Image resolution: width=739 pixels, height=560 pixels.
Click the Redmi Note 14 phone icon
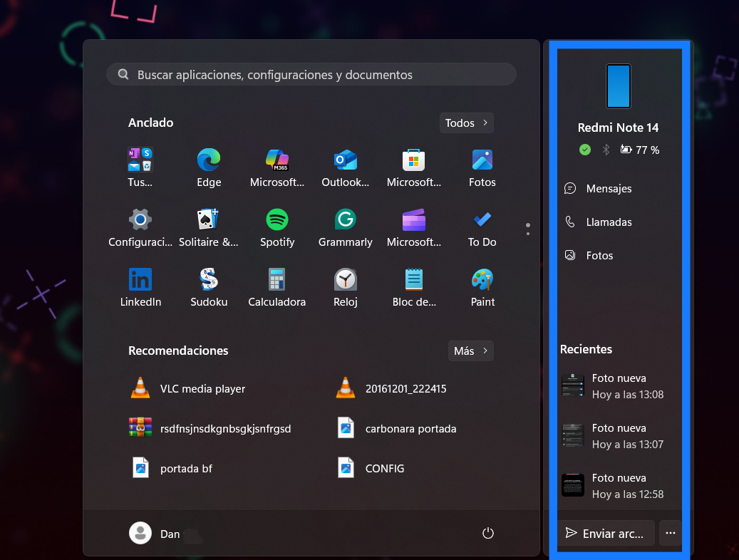[619, 86]
